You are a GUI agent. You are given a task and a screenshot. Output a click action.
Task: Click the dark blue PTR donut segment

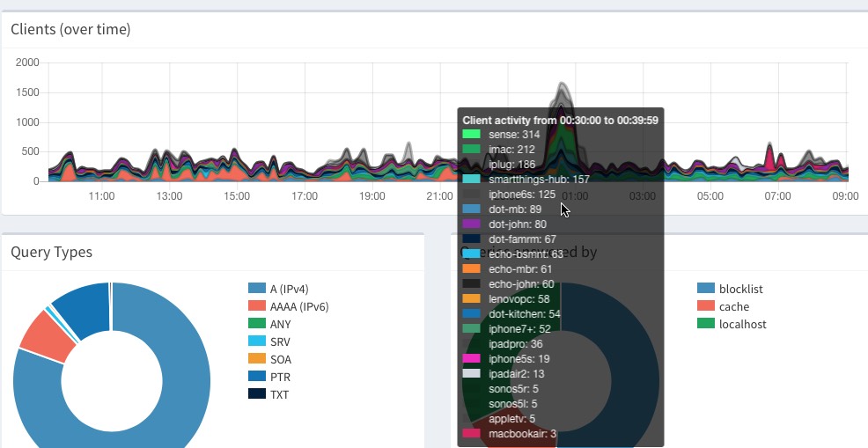[x=85, y=308]
